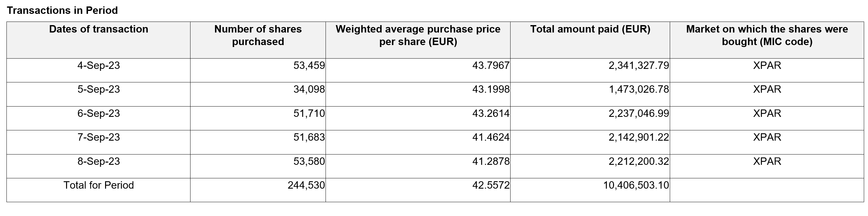Select the MIC code column header
The width and height of the screenshot is (868, 216).
point(767,35)
